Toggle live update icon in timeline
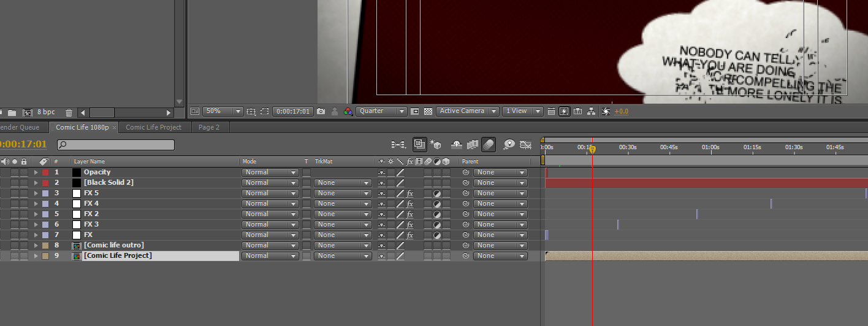 tap(419, 144)
